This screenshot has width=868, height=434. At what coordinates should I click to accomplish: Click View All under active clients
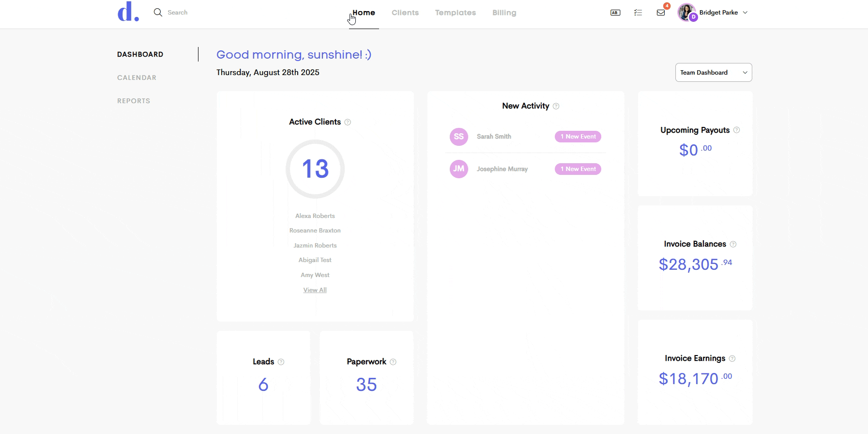click(x=315, y=290)
